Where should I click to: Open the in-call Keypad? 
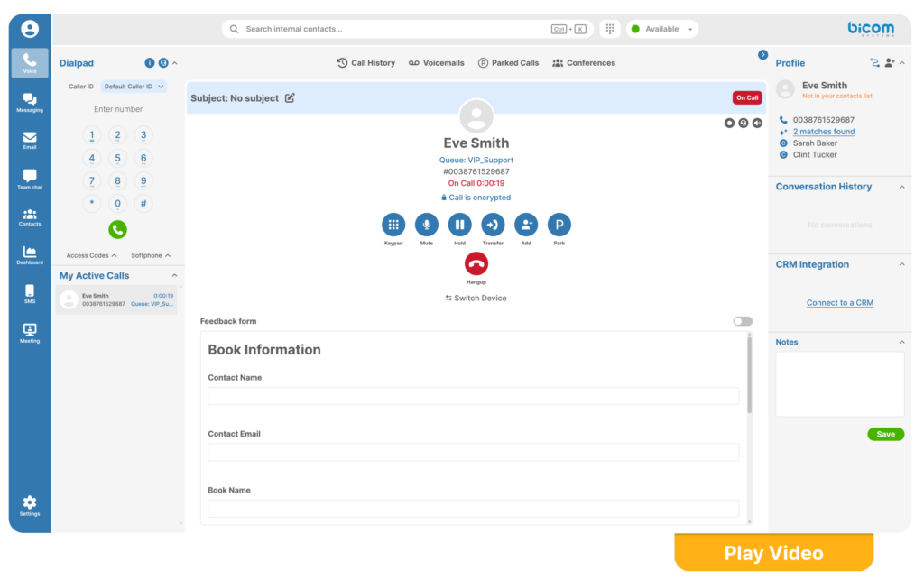coord(393,225)
